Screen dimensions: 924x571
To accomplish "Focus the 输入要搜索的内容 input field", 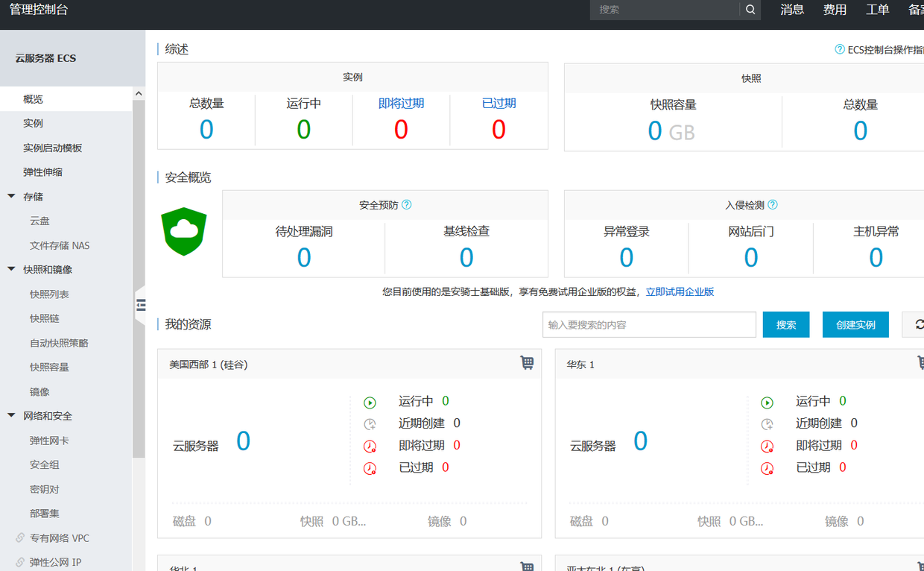I will [649, 324].
